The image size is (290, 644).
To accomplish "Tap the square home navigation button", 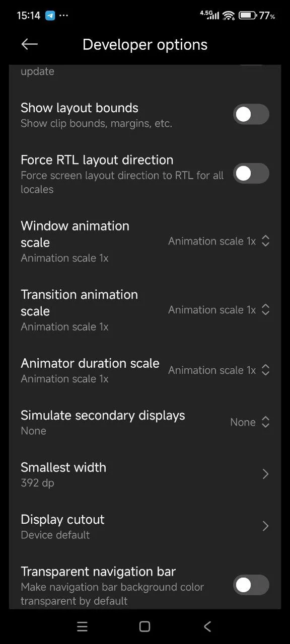I will click(x=144, y=626).
